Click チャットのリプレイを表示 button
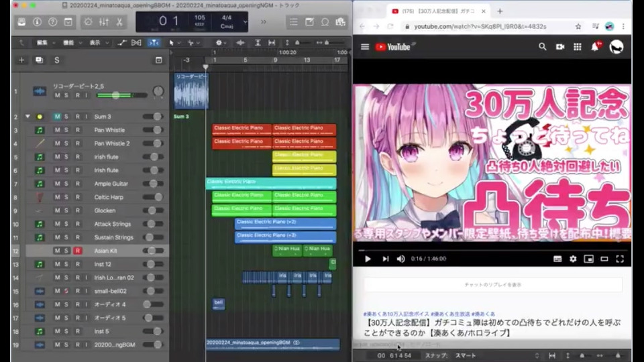Viewport: 644px width, 362px height. (x=493, y=284)
